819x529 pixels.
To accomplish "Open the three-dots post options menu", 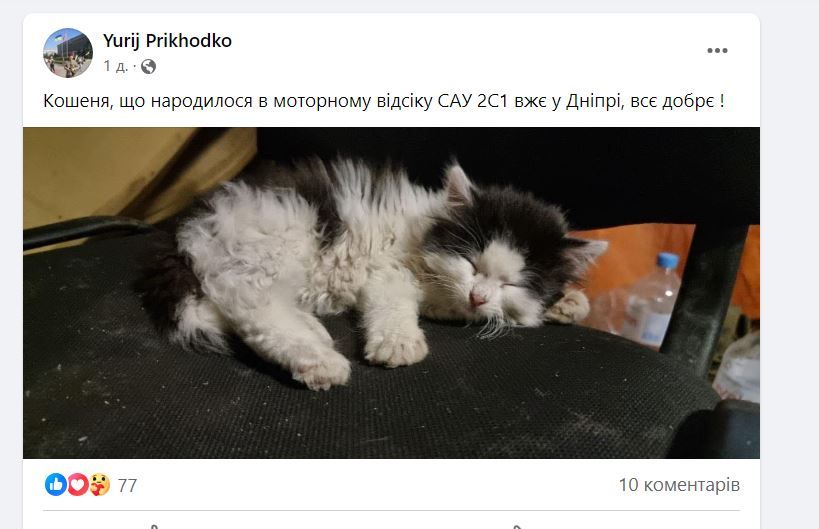I will pyautogui.click(x=717, y=51).
